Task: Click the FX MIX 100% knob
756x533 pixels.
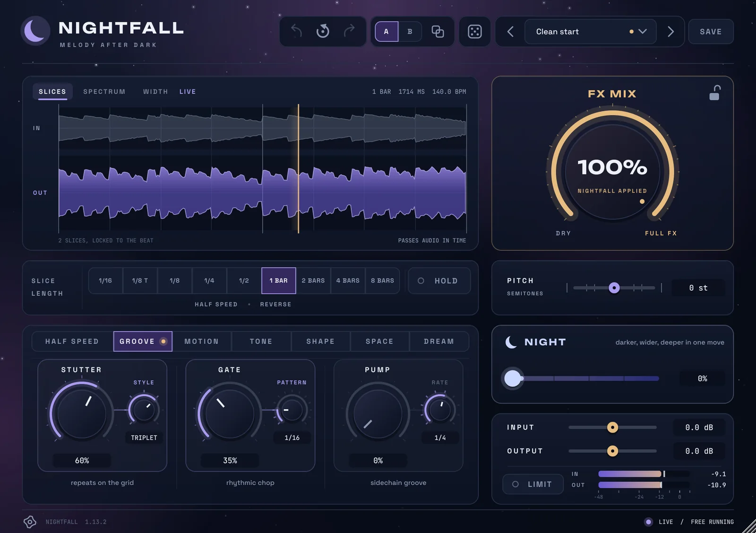Action: click(612, 172)
